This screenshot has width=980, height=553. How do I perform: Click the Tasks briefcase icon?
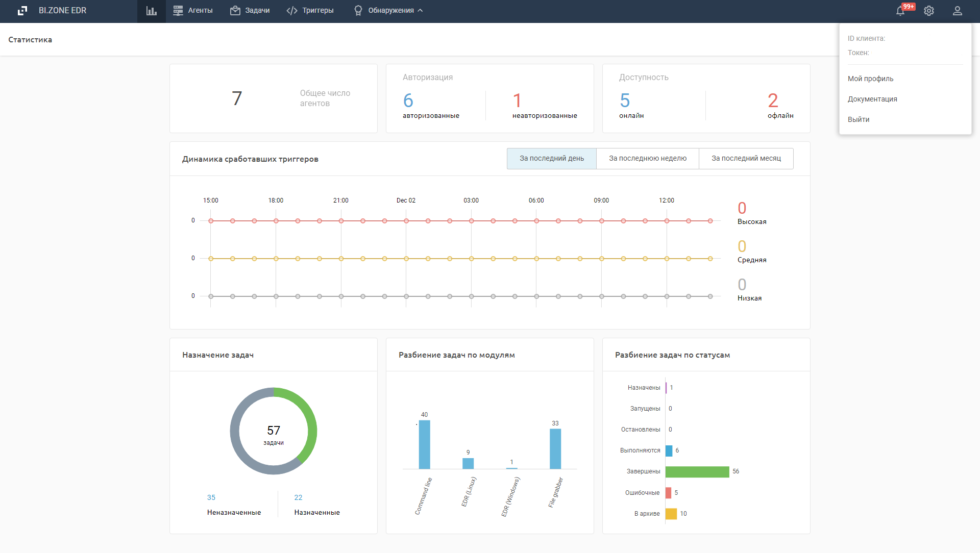pyautogui.click(x=235, y=11)
